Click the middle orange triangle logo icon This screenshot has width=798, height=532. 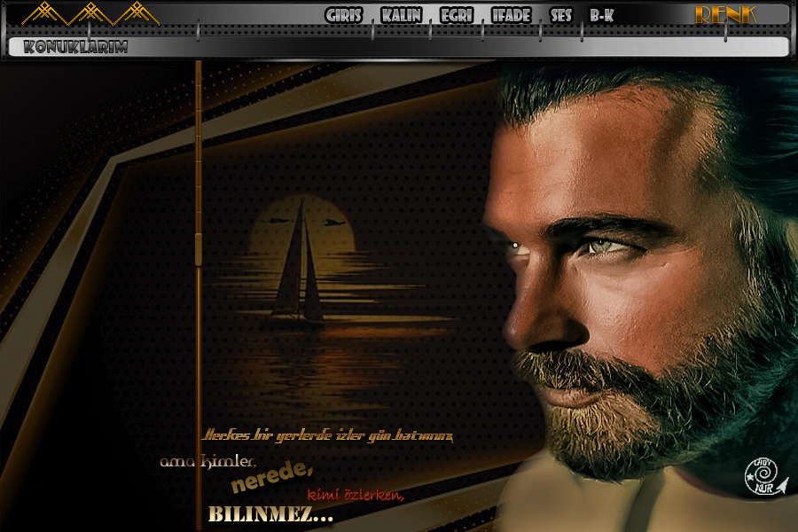pos(90,13)
